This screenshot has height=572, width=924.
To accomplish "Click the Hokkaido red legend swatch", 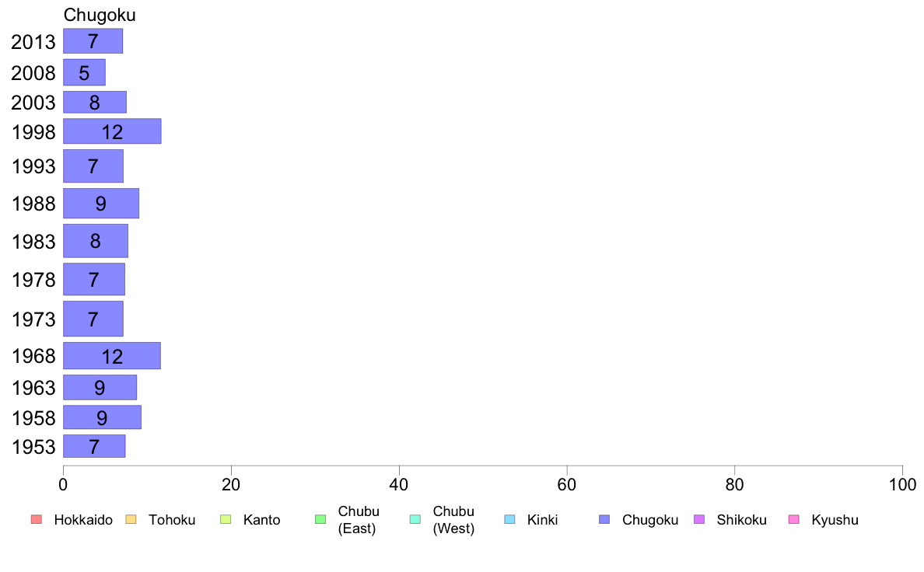I will pyautogui.click(x=37, y=519).
